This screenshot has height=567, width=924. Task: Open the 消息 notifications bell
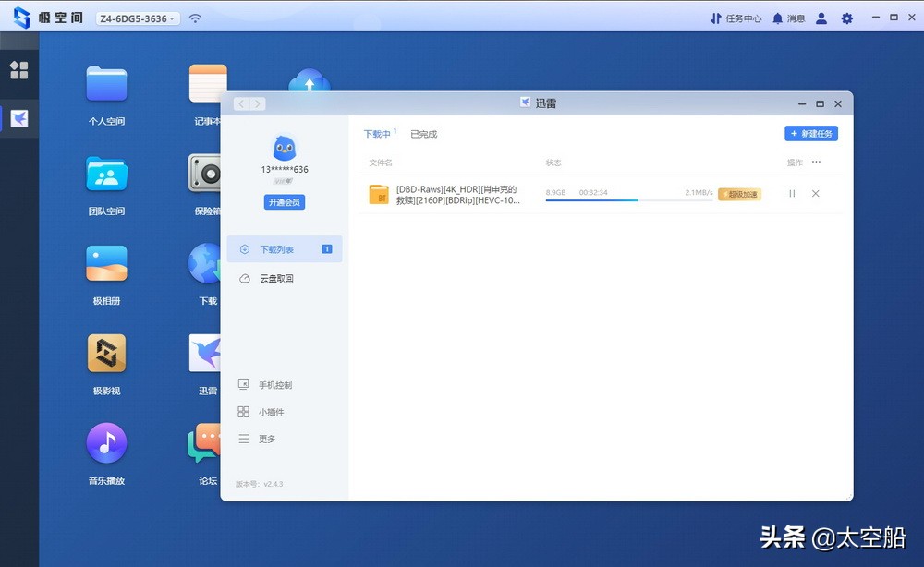coord(788,18)
